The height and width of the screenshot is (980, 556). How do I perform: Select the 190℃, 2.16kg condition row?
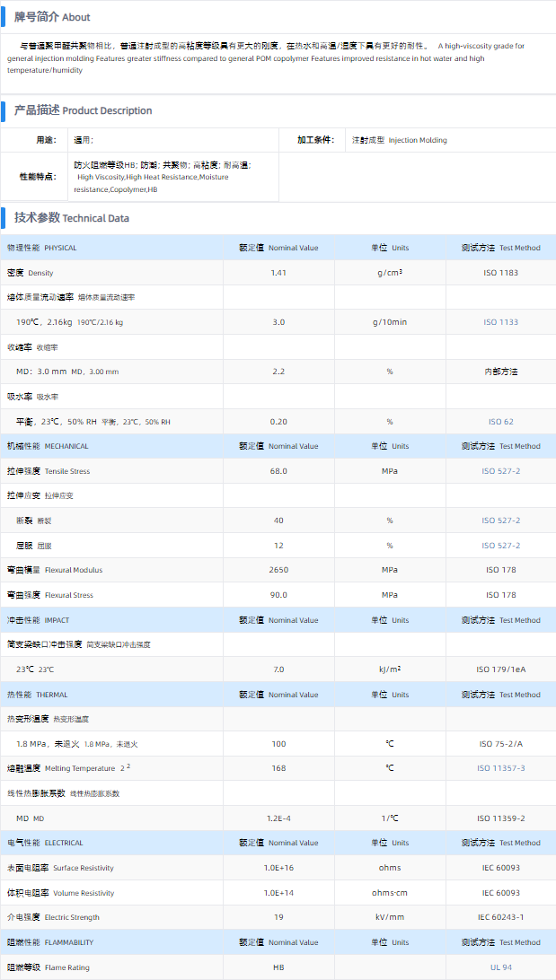69,322
